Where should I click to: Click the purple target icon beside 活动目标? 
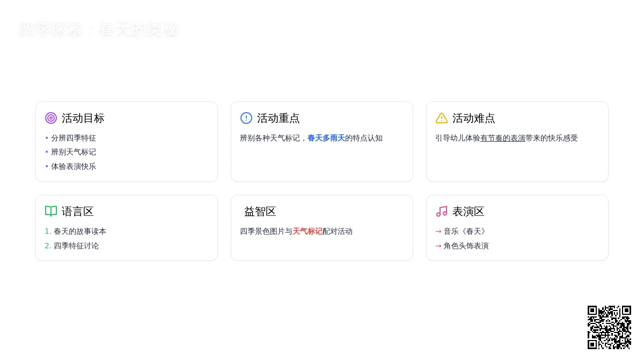point(51,118)
